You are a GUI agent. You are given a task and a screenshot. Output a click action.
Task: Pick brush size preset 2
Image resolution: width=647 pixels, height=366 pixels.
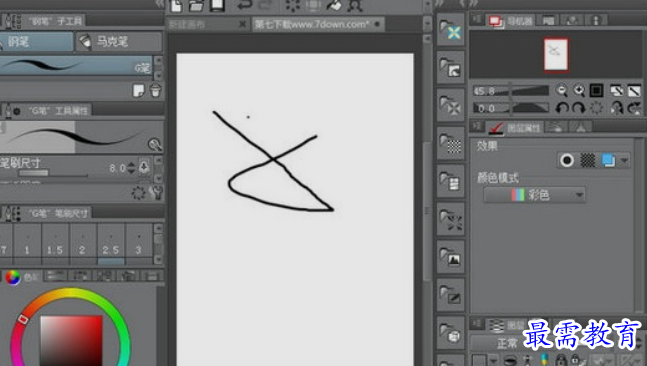[x=83, y=244]
